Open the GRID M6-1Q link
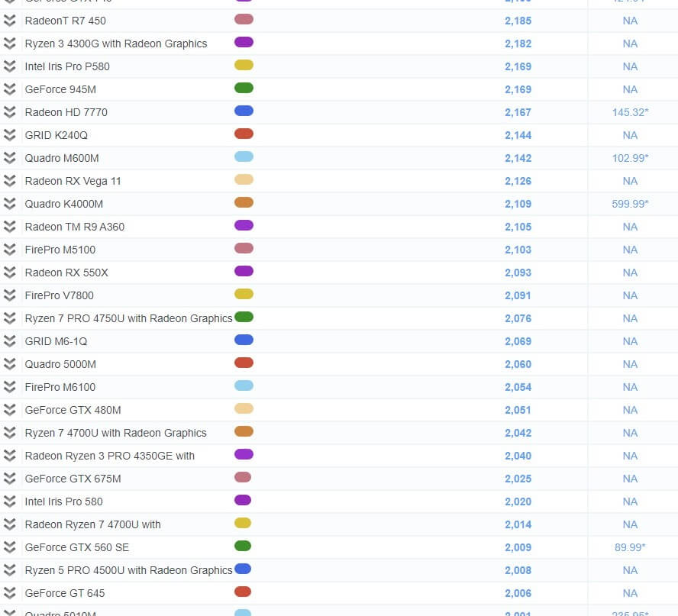678x616 pixels. click(x=56, y=341)
